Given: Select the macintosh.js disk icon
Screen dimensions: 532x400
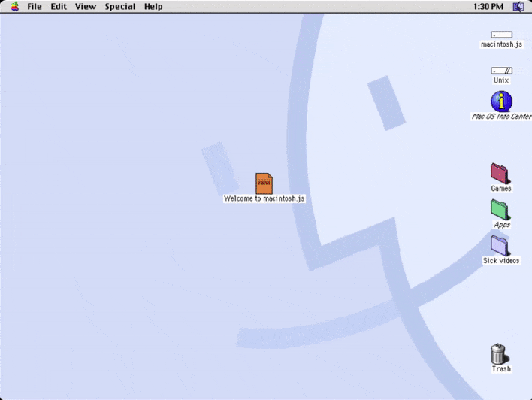Looking at the screenshot, I should [x=501, y=35].
